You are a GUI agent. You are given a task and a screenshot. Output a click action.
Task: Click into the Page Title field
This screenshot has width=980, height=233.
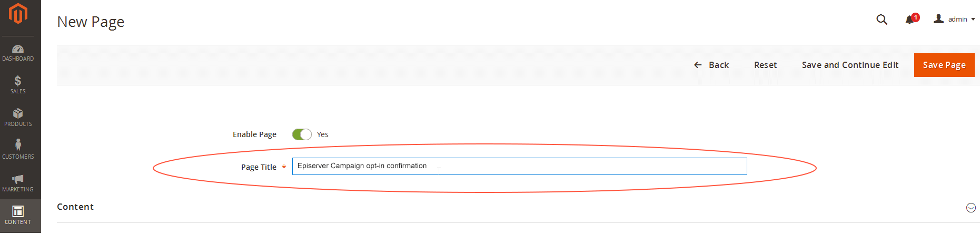[x=519, y=166]
